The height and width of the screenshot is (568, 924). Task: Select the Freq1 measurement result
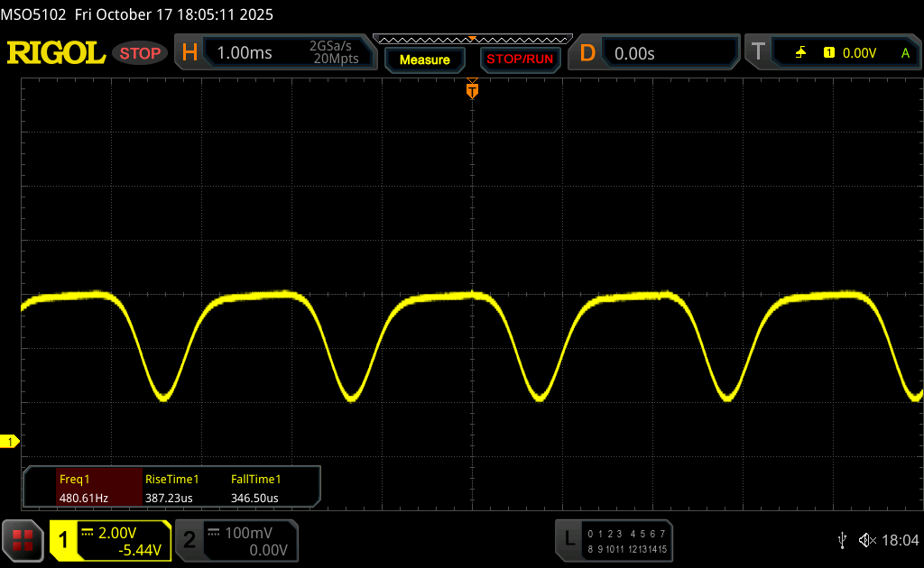click(x=83, y=488)
